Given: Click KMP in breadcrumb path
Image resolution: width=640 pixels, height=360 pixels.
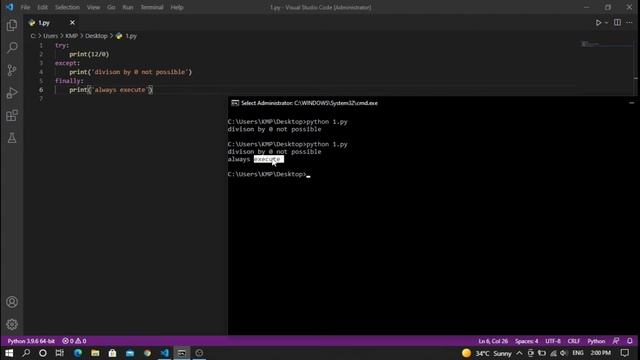Looking at the screenshot, I should pyautogui.click(x=71, y=36).
